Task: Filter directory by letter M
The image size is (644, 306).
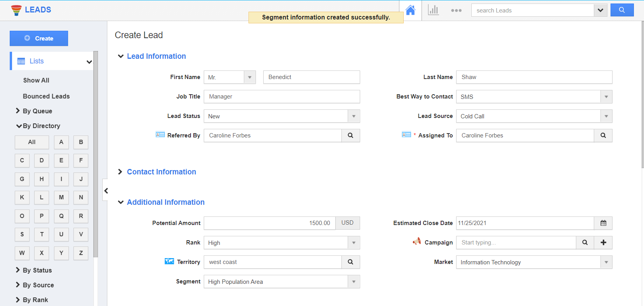Action: coord(61,197)
